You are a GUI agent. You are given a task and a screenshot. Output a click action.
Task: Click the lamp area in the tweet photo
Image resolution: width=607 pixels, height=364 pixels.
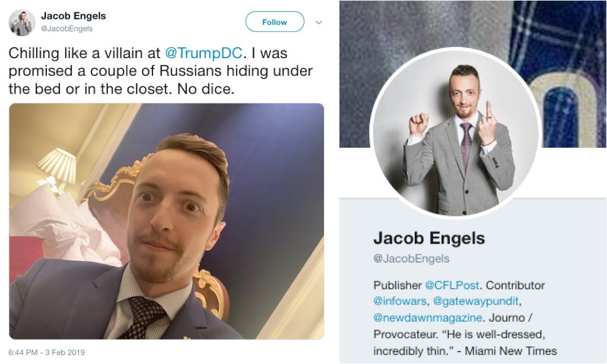57,167
